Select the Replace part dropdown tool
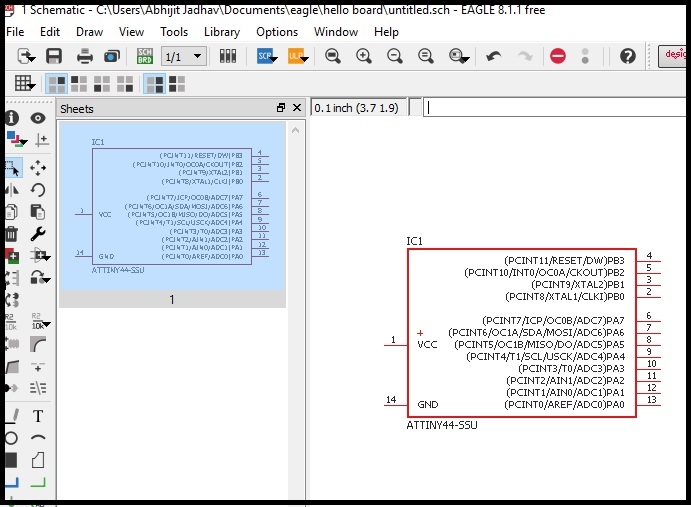Viewport: 691px width, 507px height. 40,255
